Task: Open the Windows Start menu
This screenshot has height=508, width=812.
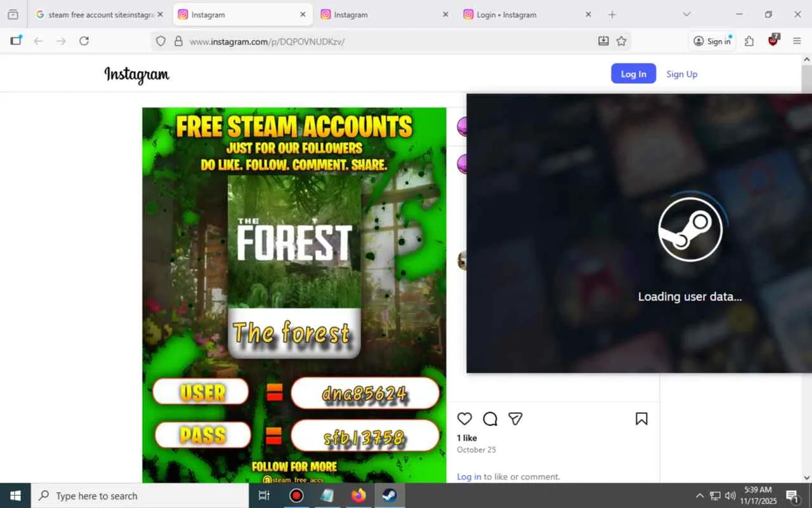Action: point(15,496)
